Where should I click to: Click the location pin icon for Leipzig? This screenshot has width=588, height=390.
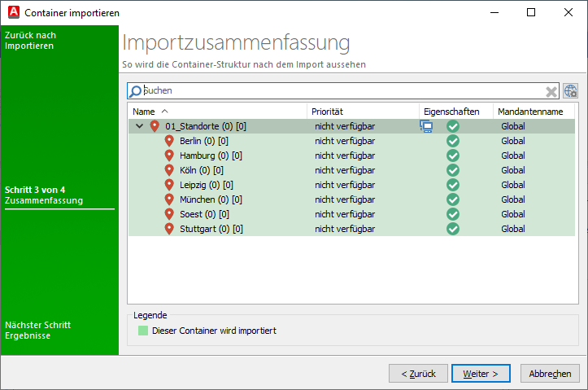pyautogui.click(x=169, y=185)
